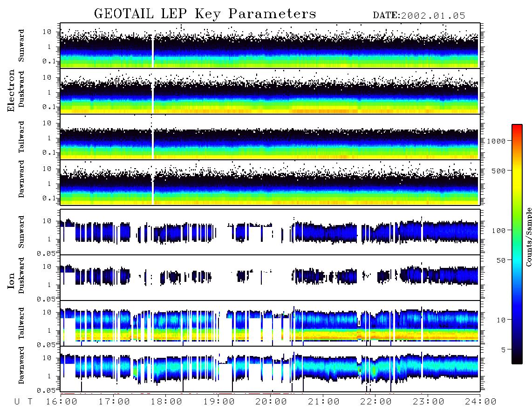This screenshot has height=410, width=532.
Task: Select the Electron "Sunward" axis label
Action: 21,46
